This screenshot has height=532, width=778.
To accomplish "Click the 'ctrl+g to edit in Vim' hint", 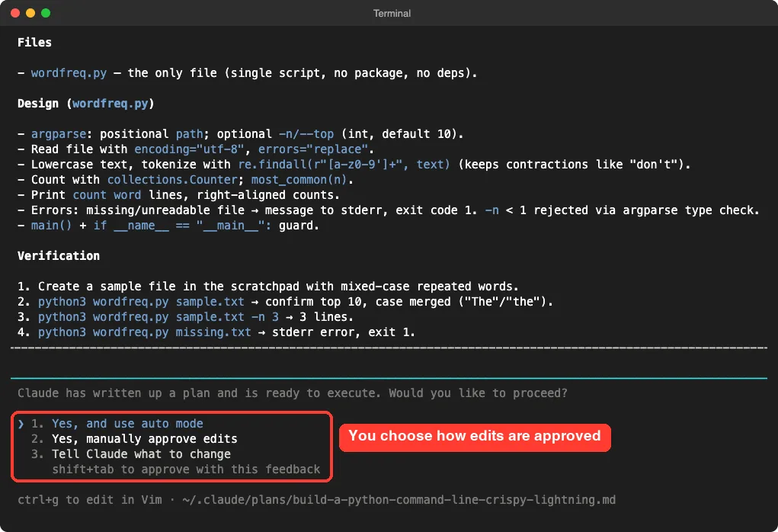I will (90, 500).
